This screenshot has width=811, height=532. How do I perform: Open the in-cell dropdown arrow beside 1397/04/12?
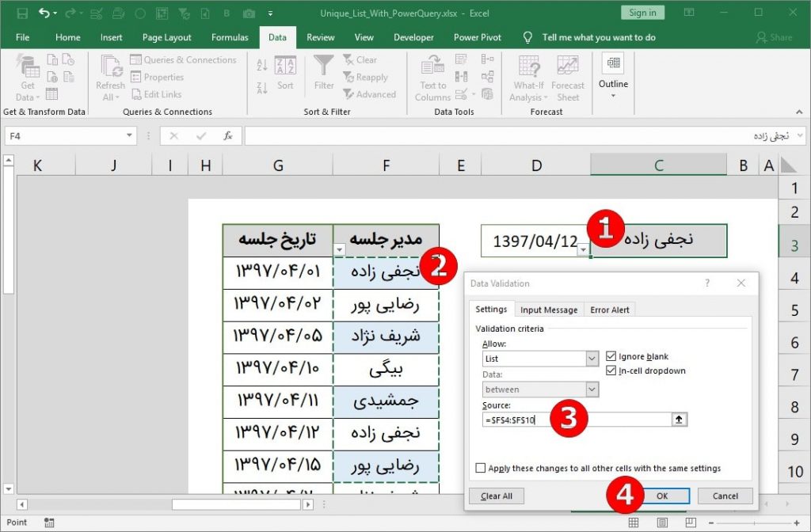pos(584,249)
